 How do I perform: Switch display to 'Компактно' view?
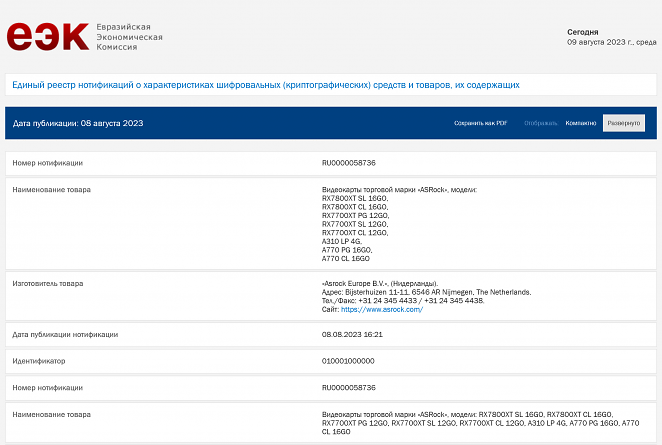581,123
